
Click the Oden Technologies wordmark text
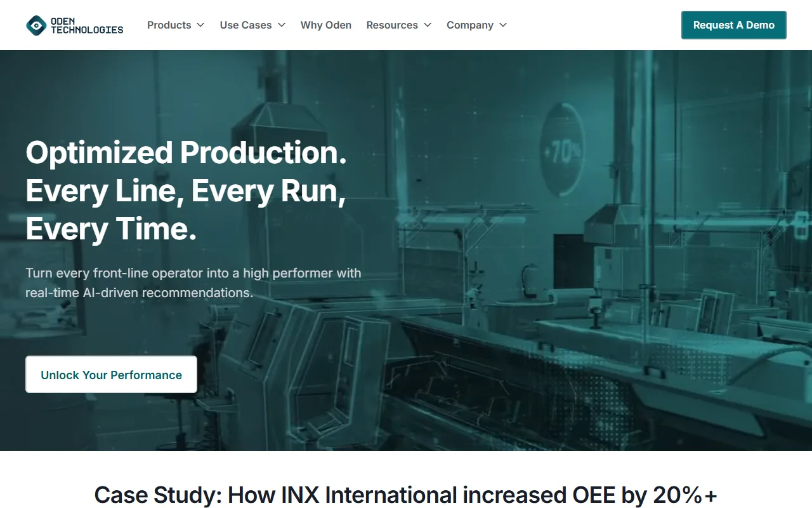coord(87,25)
